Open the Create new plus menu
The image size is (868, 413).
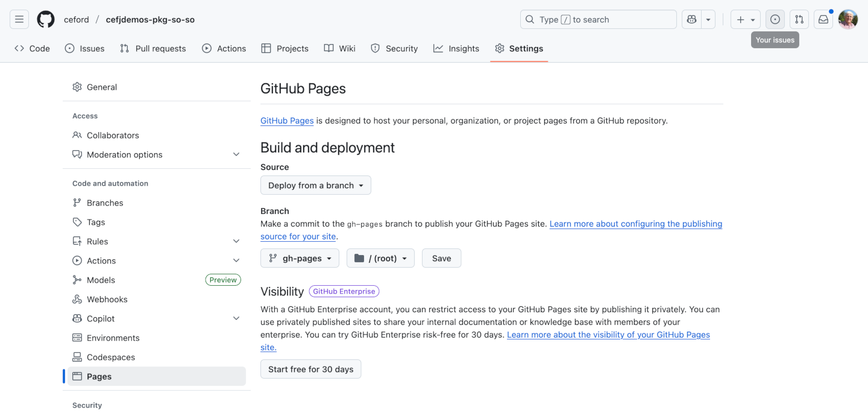pyautogui.click(x=746, y=19)
